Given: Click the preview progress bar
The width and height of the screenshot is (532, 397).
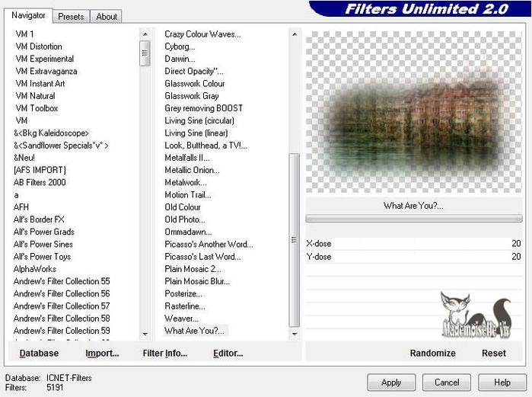Looking at the screenshot, I should 413,219.
